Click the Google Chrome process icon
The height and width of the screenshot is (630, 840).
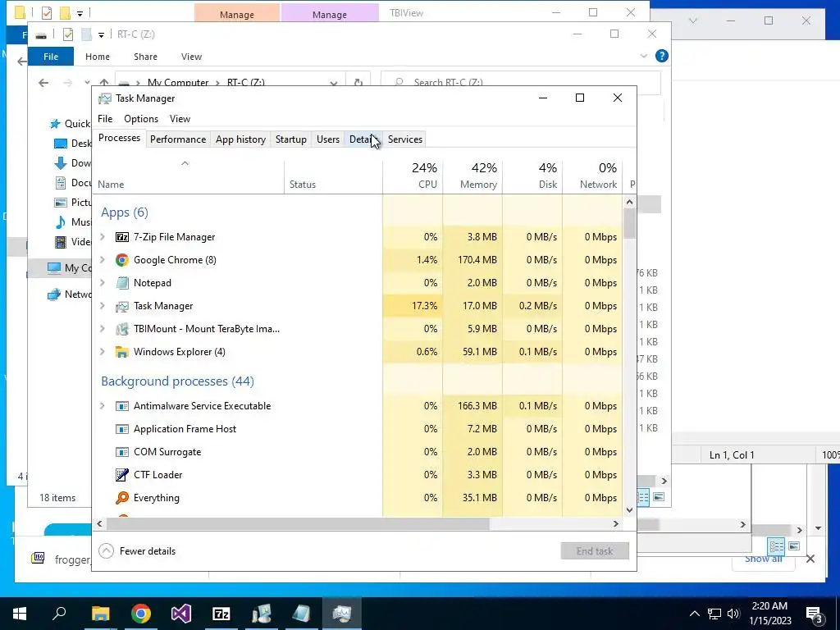(122, 260)
